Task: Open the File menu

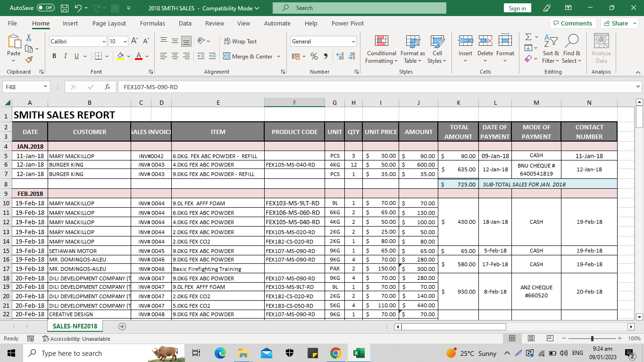Action: (12, 23)
